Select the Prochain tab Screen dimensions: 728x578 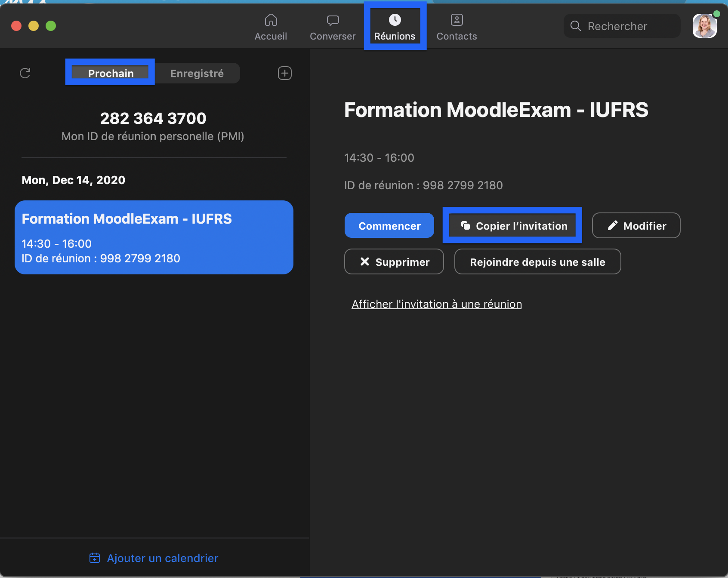[111, 73]
